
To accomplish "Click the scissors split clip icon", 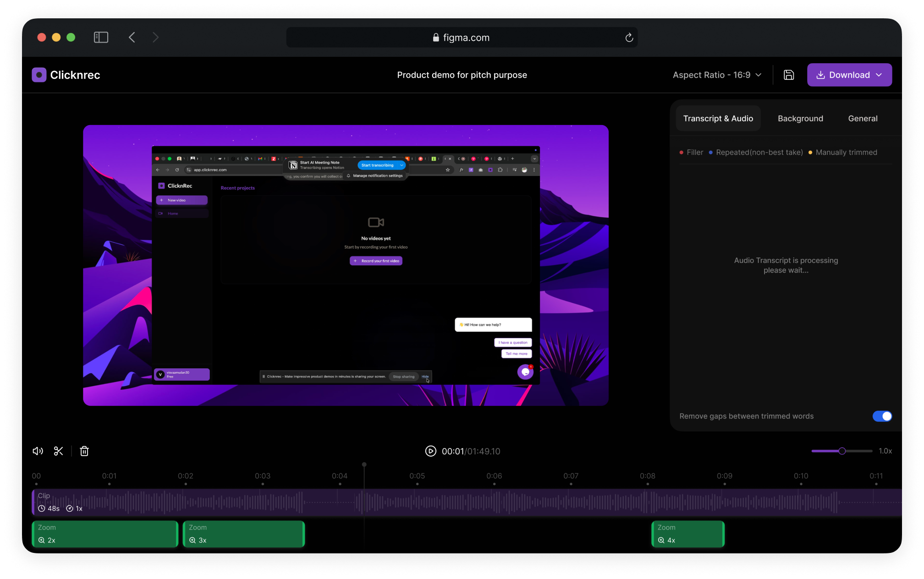I will pos(58,451).
